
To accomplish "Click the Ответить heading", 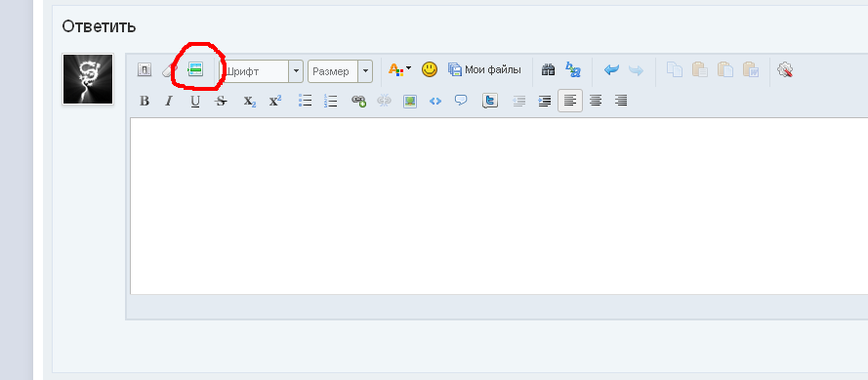I will [x=99, y=26].
